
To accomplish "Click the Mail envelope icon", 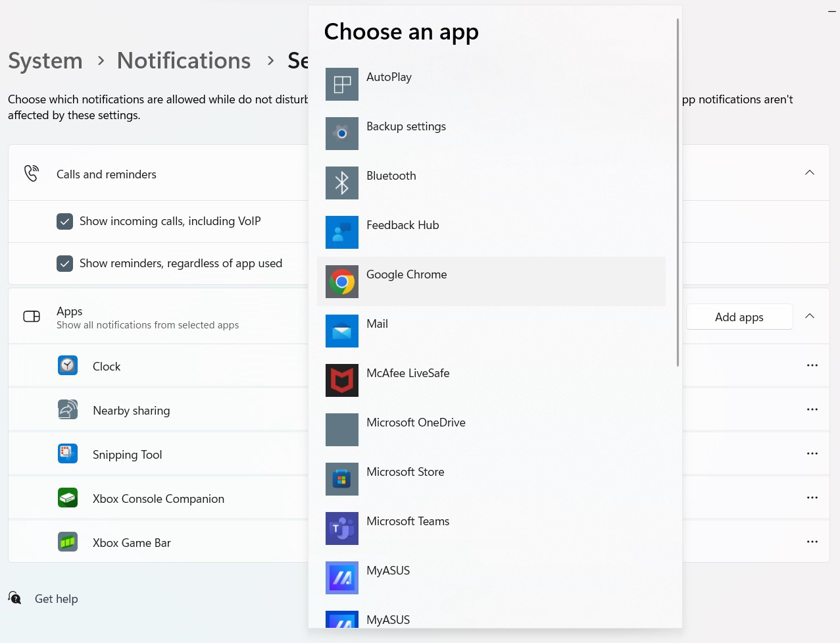I will (342, 331).
